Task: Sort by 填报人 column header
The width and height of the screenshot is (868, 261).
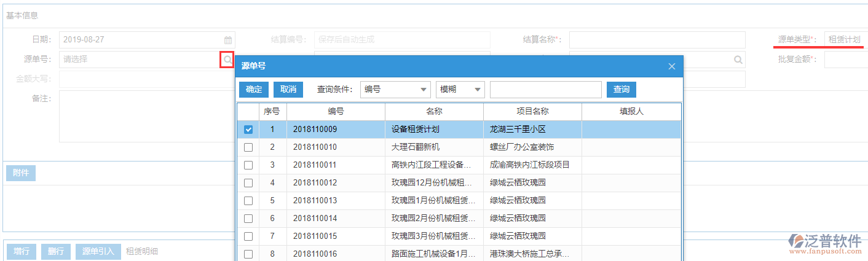Action: coord(631,112)
